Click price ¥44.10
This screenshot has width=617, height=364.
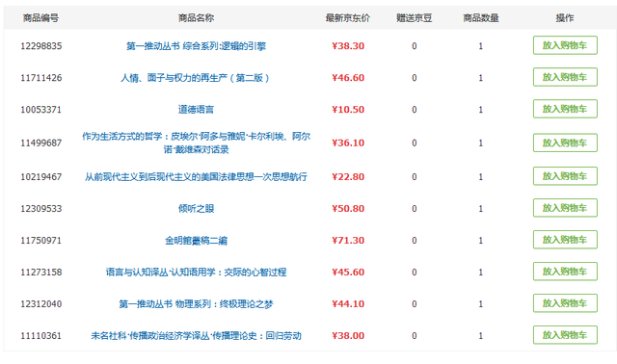[348, 304]
